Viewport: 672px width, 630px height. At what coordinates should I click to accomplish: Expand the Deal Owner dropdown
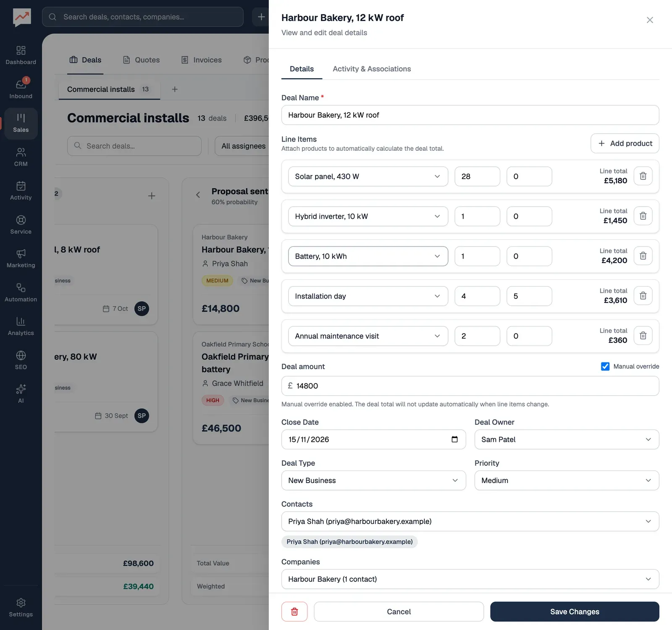tap(567, 439)
